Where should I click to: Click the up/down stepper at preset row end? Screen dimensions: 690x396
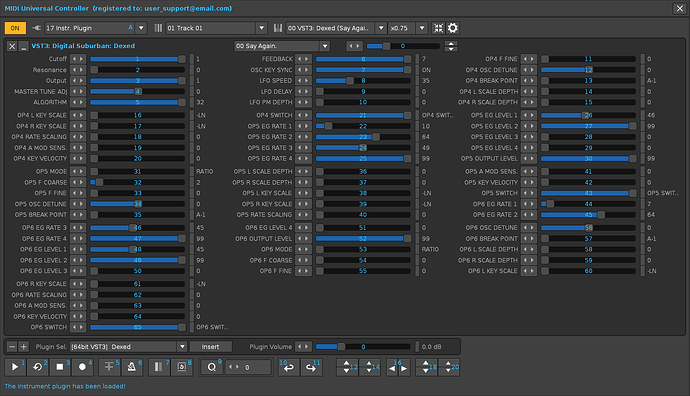pos(451,46)
